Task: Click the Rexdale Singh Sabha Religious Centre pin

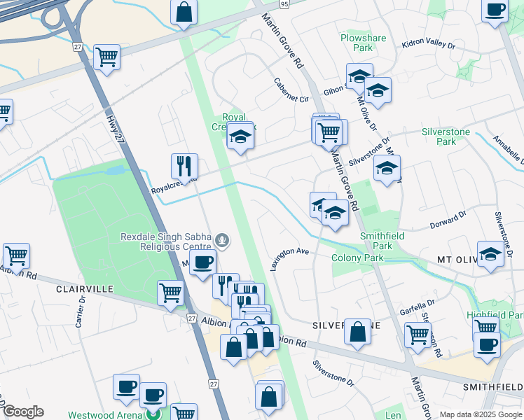Action: pos(222,240)
